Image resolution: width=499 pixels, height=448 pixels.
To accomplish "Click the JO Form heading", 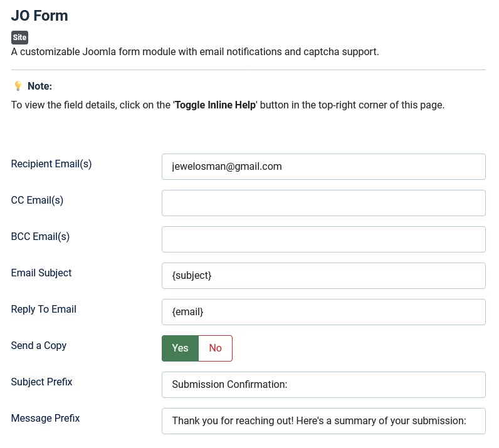I will point(39,16).
